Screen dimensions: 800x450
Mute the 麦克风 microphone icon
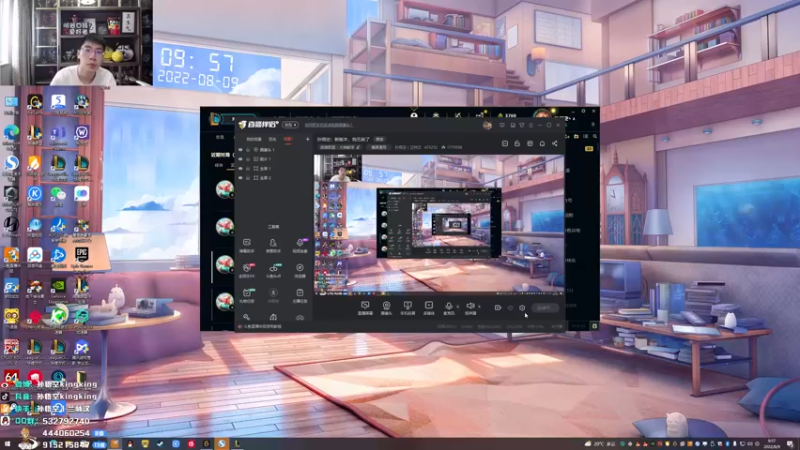pyautogui.click(x=448, y=308)
